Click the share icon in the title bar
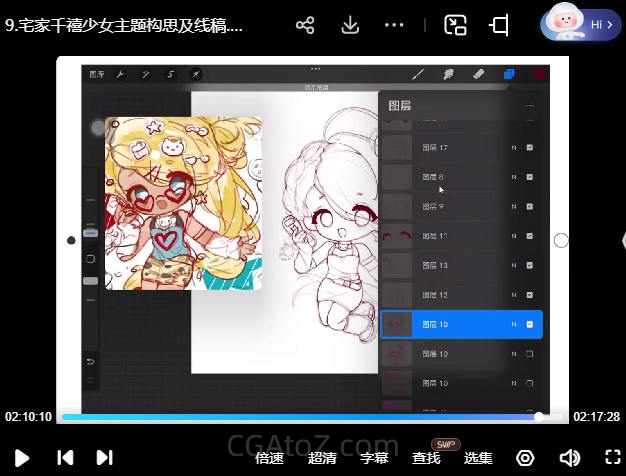The image size is (626, 476). pos(305,25)
